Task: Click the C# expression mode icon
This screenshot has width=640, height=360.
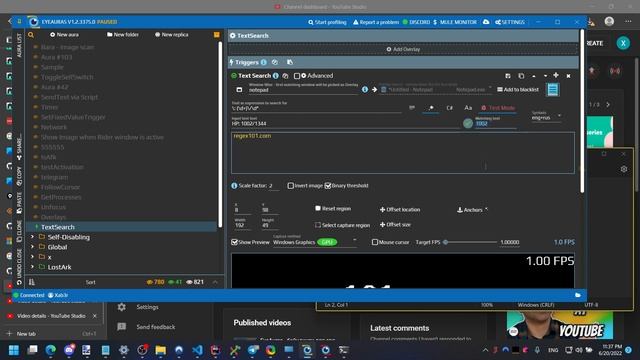Action: tap(449, 108)
